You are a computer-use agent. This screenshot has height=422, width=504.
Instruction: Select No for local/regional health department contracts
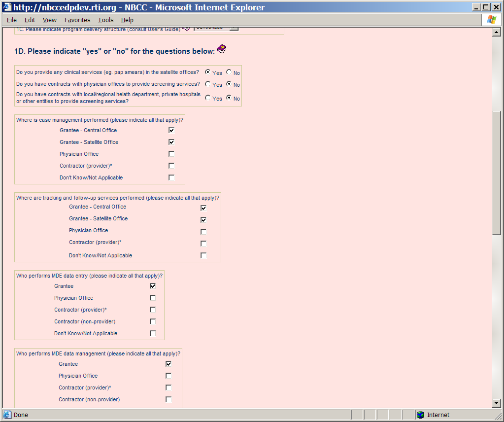(229, 98)
